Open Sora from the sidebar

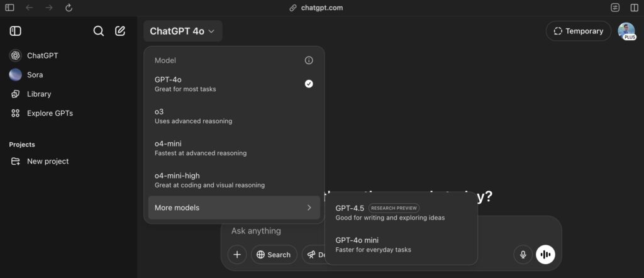(x=69, y=75)
